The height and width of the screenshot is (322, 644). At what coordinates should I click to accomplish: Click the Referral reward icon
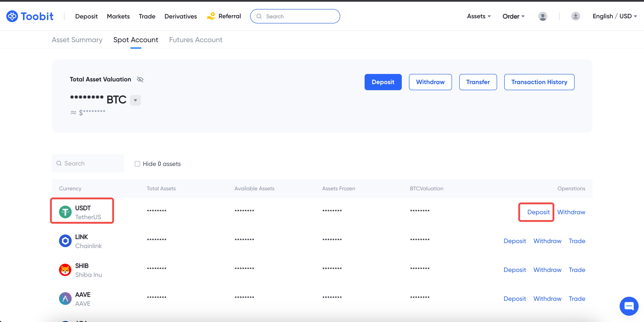click(211, 16)
